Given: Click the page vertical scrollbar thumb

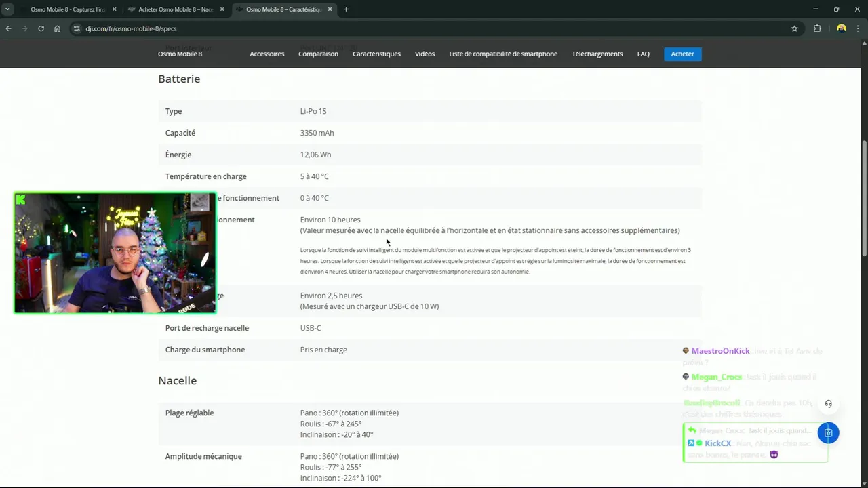Looking at the screenshot, I should [x=864, y=198].
